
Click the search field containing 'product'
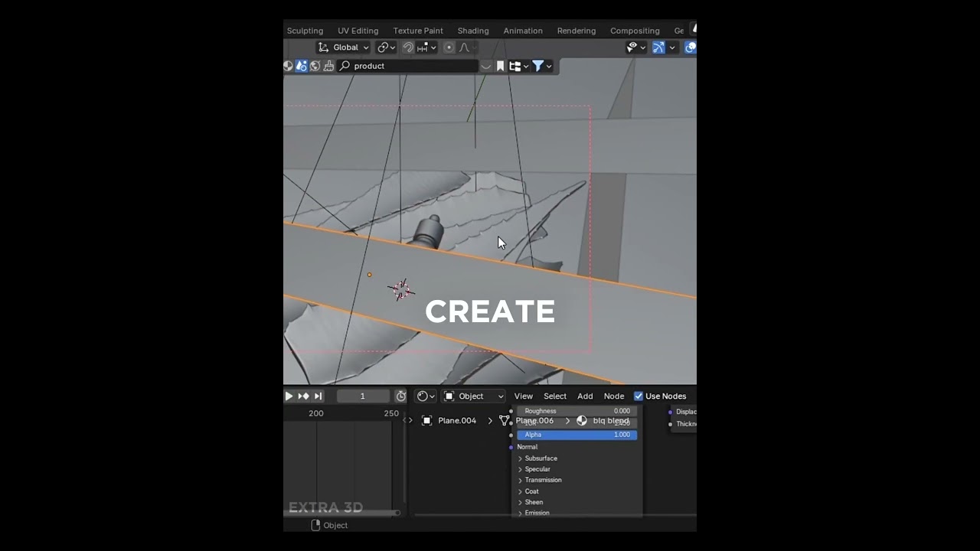pos(408,66)
